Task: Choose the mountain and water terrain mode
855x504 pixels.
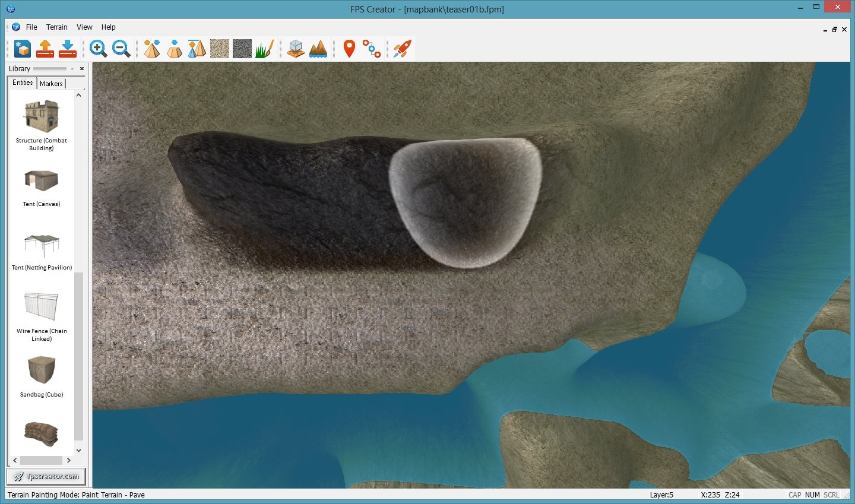Action: (x=318, y=49)
